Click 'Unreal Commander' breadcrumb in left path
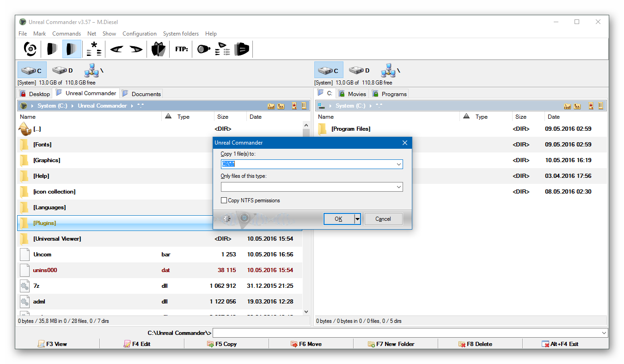The height and width of the screenshot is (364, 624). coord(102,106)
